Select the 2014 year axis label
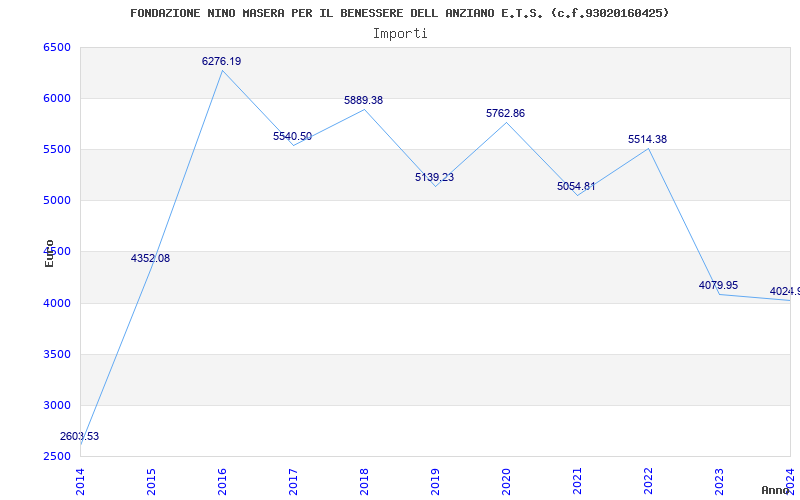 pos(80,482)
